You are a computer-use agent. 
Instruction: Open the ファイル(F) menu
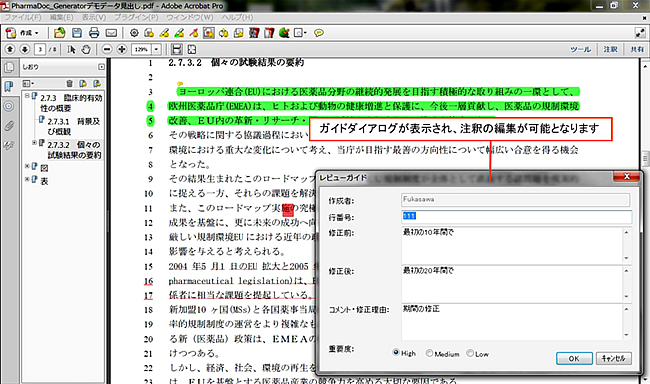tap(23, 17)
